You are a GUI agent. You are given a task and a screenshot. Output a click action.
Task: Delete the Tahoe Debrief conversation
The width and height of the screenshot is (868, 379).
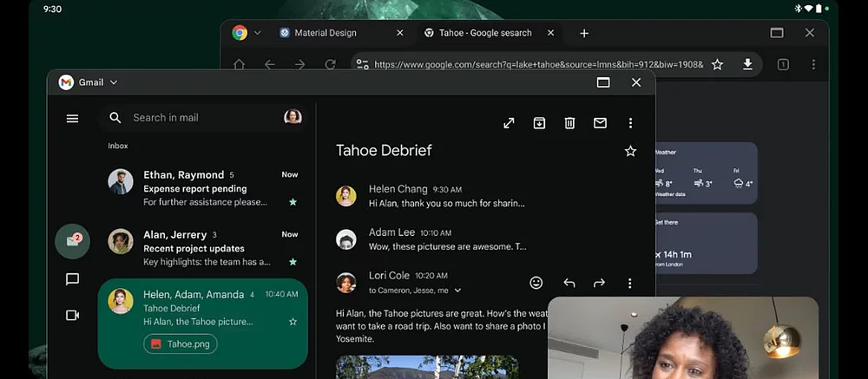(569, 123)
